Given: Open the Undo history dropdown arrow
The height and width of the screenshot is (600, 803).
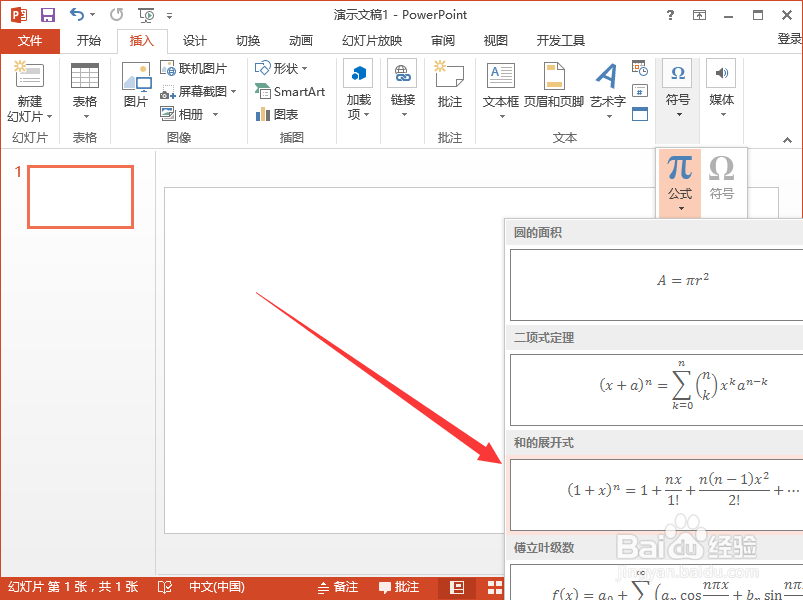Looking at the screenshot, I should click(92, 15).
